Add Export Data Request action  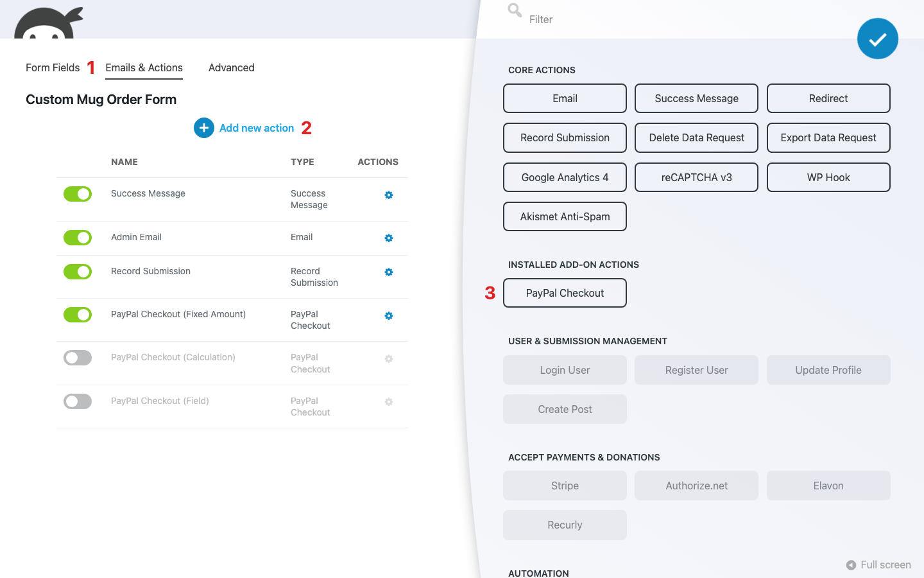coord(828,137)
